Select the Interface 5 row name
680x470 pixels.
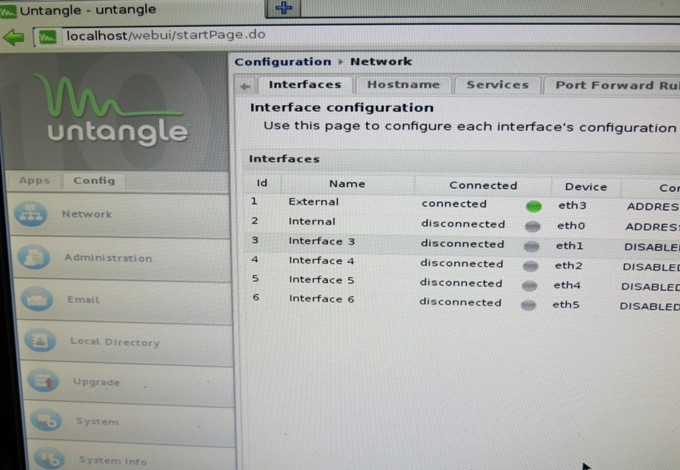321,280
